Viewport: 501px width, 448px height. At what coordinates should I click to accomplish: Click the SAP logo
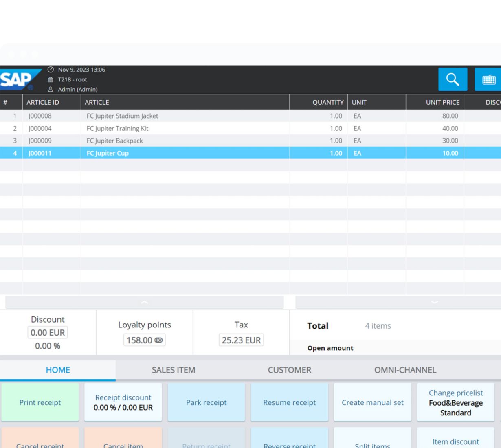(17, 79)
